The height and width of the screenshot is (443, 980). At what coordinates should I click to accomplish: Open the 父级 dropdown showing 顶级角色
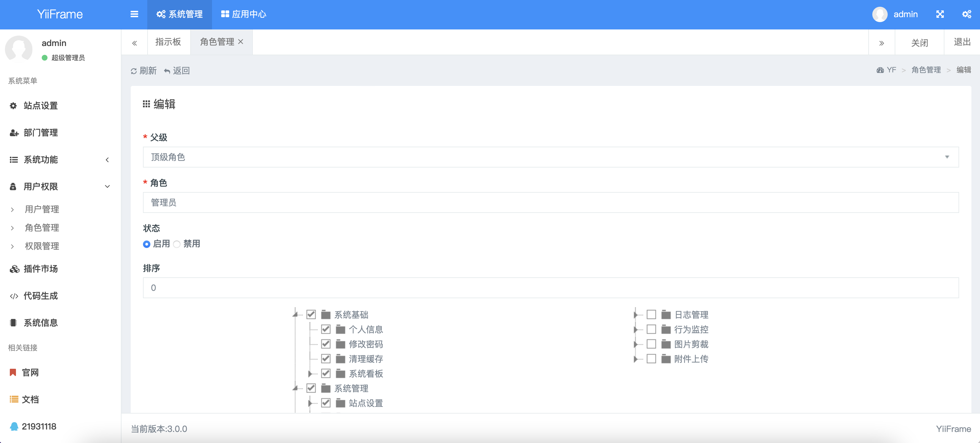click(x=550, y=157)
